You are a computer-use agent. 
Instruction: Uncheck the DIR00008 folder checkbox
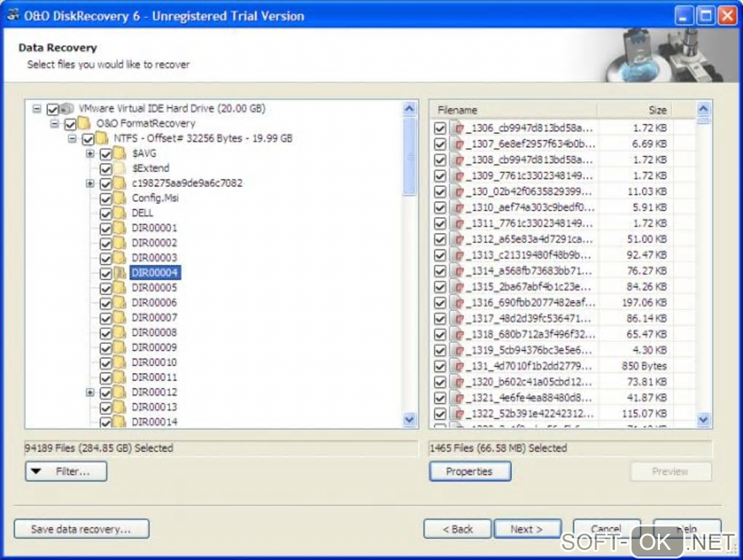[106, 333]
